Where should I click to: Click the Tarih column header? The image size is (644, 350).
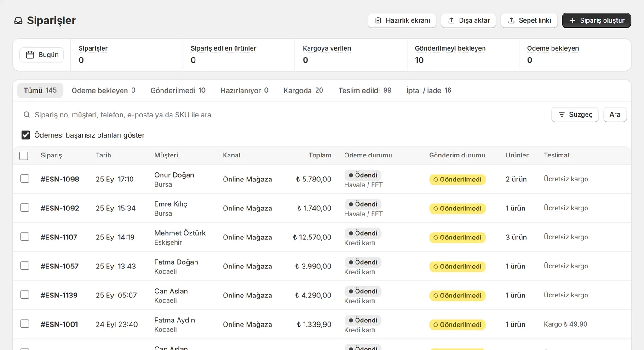coord(103,155)
